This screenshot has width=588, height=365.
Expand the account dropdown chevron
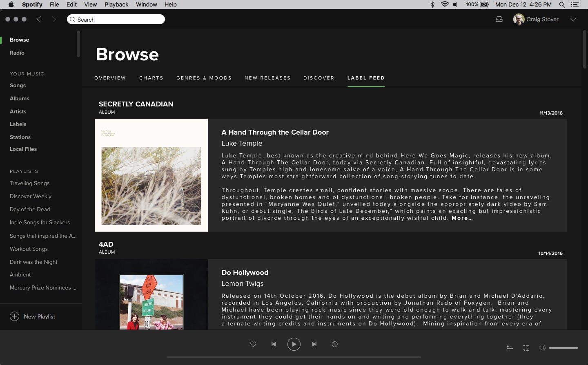click(x=573, y=19)
